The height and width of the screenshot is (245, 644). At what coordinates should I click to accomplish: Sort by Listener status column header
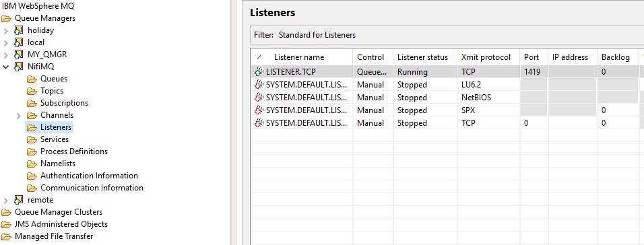[x=426, y=57]
